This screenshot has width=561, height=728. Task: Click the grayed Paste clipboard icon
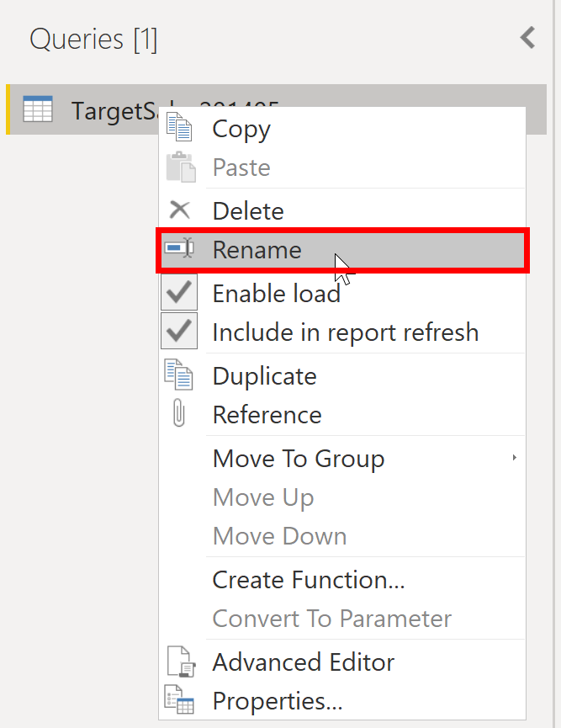point(179,167)
